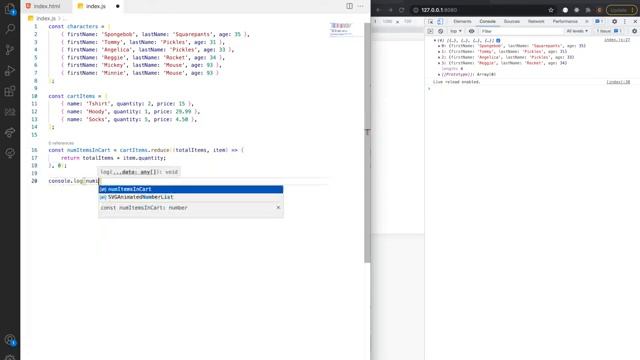Open the editor More Actions ellipsis
This screenshot has width=640, height=360.
tap(360, 6)
